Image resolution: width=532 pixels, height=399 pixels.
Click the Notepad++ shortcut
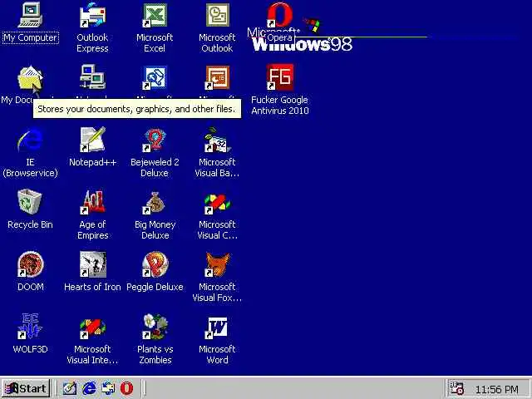[92, 140]
